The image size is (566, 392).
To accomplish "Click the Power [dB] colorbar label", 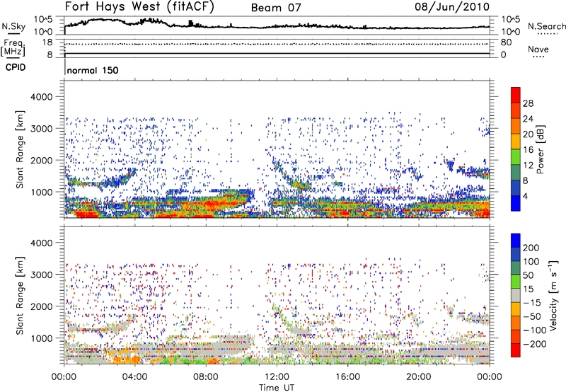I will tap(540, 149).
